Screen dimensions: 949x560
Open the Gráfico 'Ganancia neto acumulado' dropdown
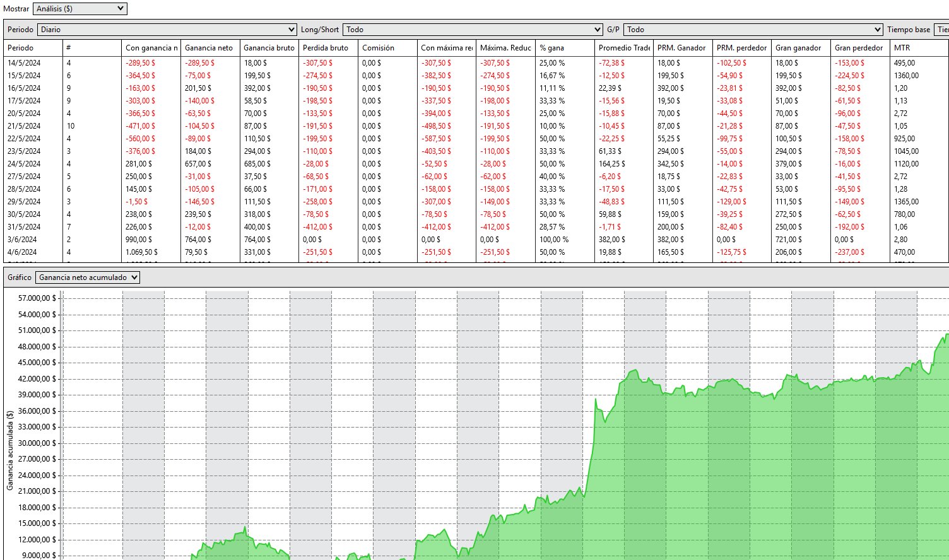(x=88, y=277)
